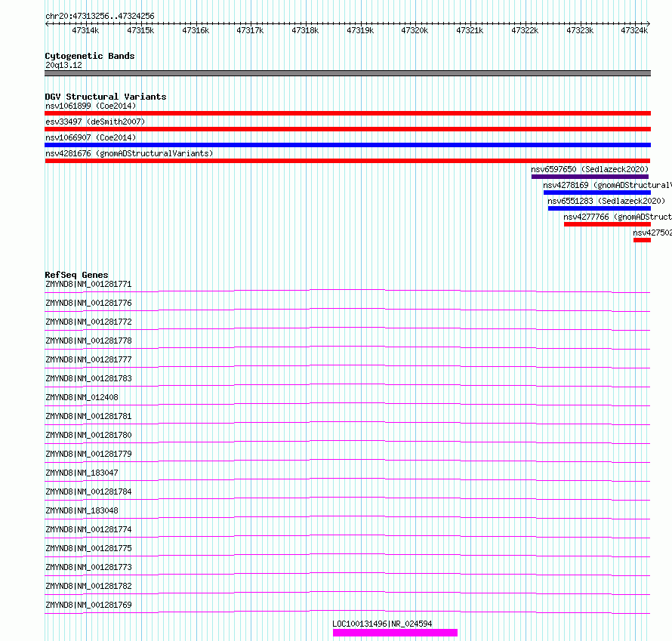Click the nsv6597650 (Sedlazeck2020) label

[590, 169]
